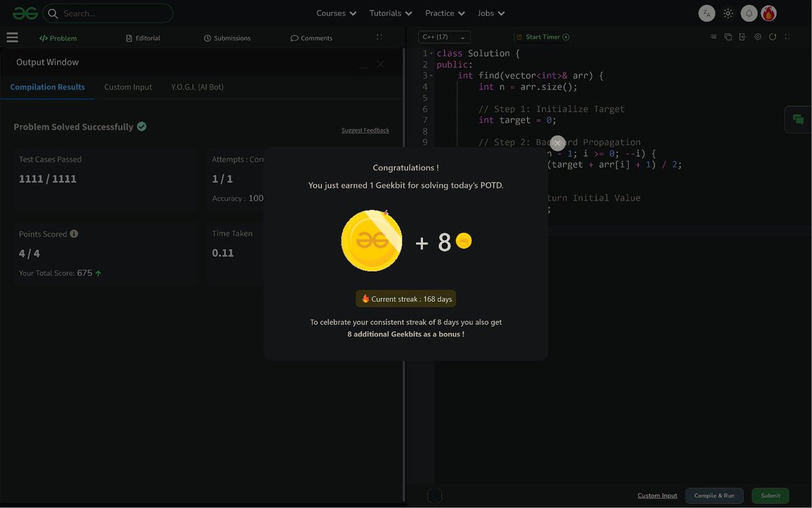Open the streak flame profile icon

coord(769,13)
